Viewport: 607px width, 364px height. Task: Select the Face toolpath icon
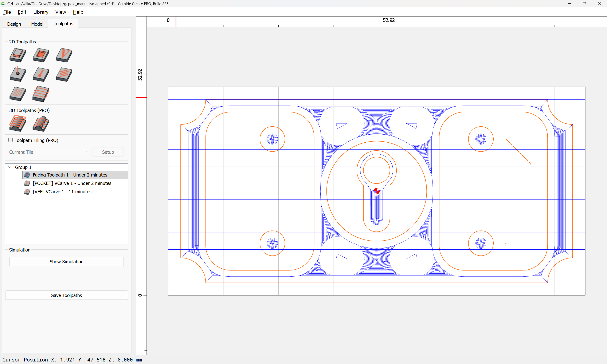click(x=41, y=94)
